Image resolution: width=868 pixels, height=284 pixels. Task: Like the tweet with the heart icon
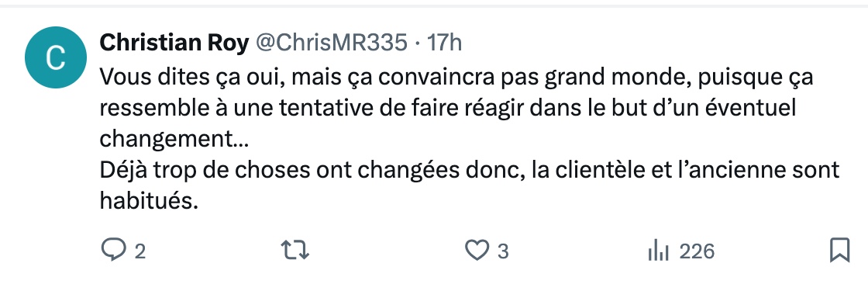coord(476,251)
